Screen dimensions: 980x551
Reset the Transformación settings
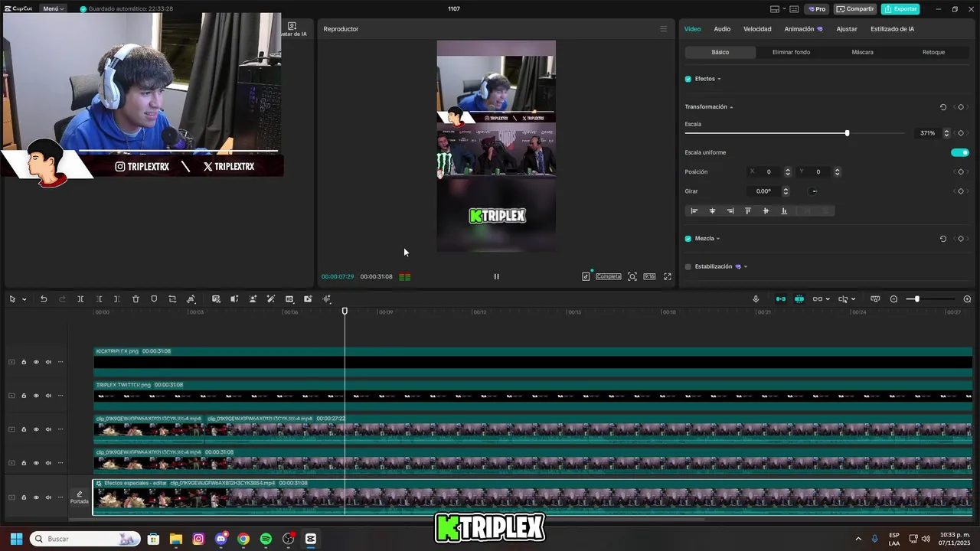(943, 107)
